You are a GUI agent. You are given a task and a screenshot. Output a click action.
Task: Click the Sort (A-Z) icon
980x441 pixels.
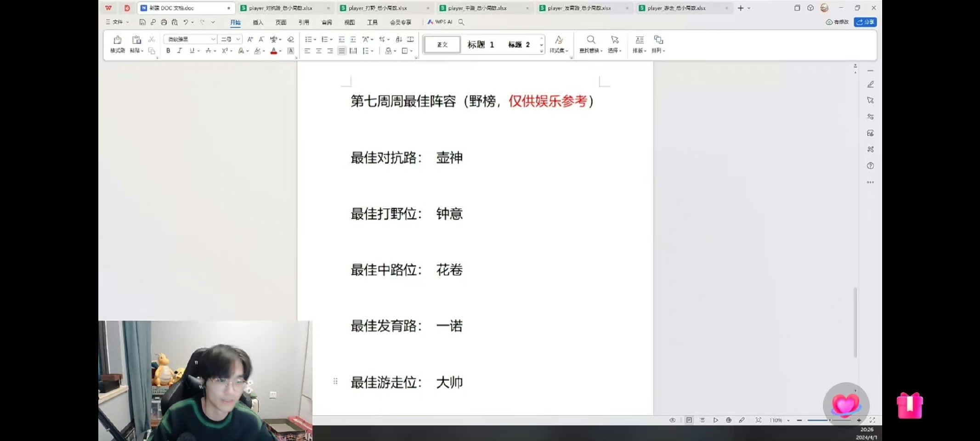tap(399, 40)
